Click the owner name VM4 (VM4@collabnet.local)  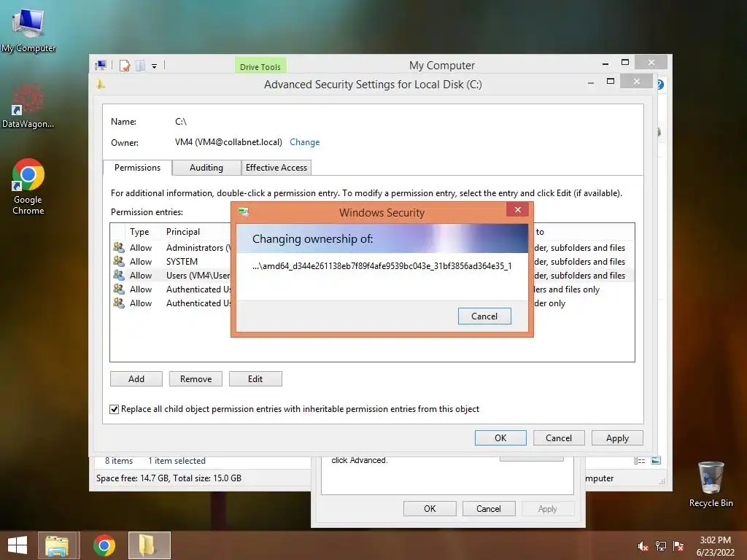click(x=228, y=142)
